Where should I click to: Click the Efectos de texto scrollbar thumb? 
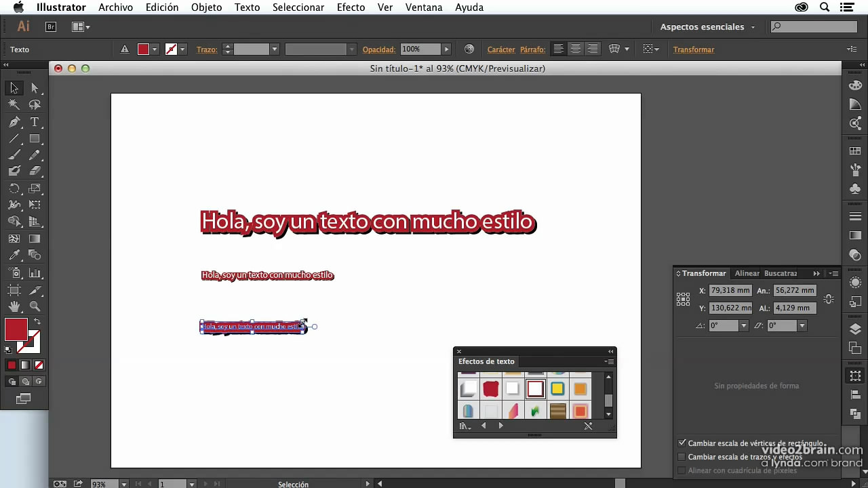pyautogui.click(x=608, y=400)
